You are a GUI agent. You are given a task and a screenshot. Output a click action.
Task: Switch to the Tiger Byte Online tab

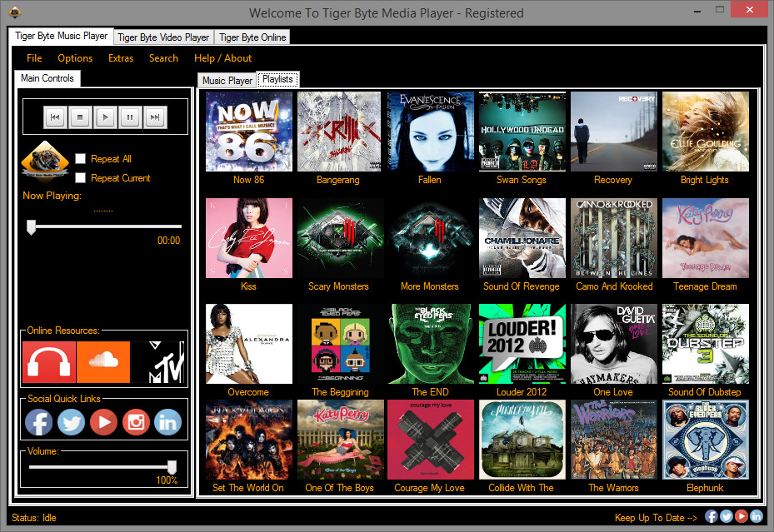(252, 37)
